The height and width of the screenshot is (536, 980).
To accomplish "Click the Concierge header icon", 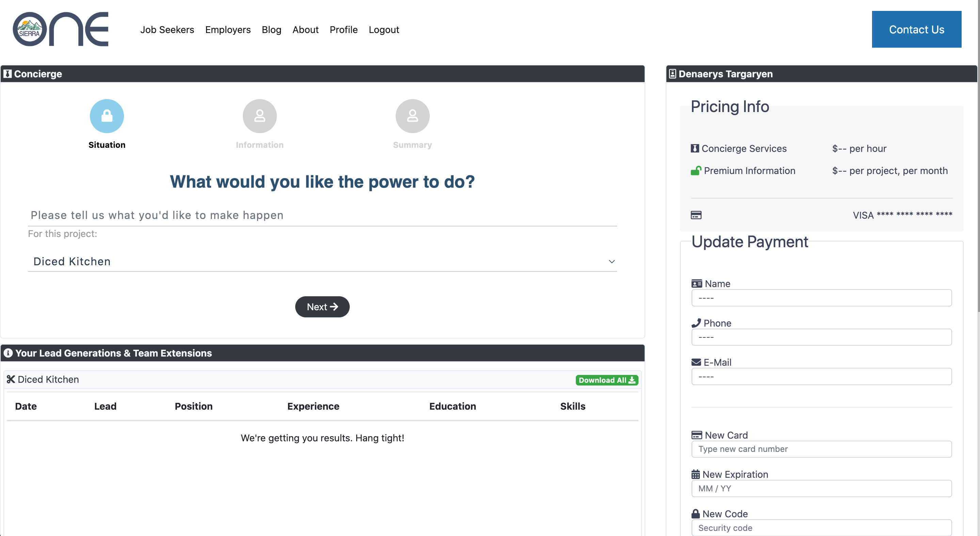I will (7, 74).
